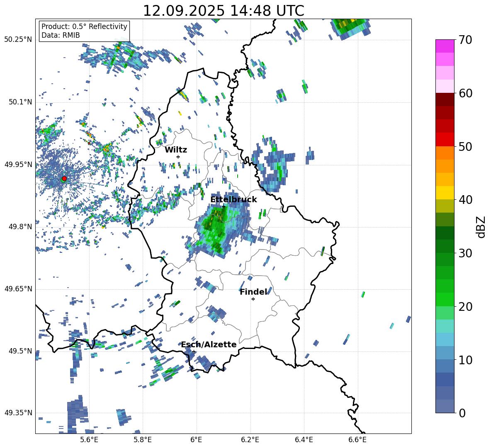The height and width of the screenshot is (448, 491).
Task: Click the colorbar tick label 10
Action: (465, 360)
